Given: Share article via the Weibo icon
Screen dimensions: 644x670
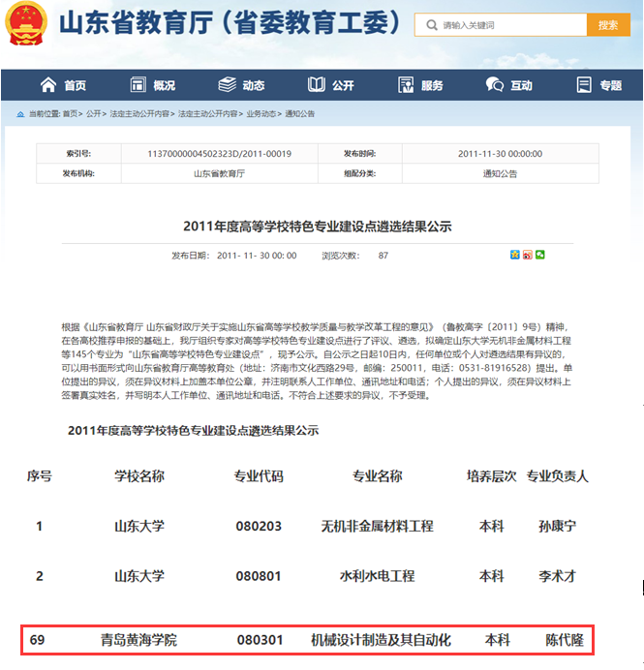Looking at the screenshot, I should click(528, 255).
